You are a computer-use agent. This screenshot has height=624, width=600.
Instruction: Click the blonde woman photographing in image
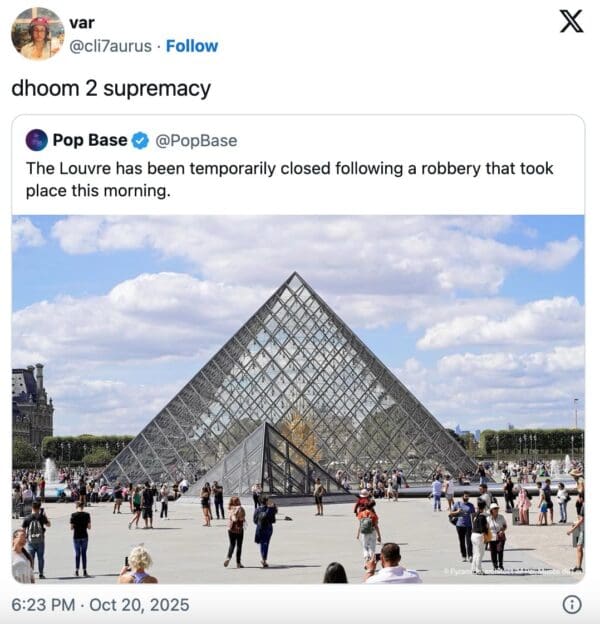[138, 565]
